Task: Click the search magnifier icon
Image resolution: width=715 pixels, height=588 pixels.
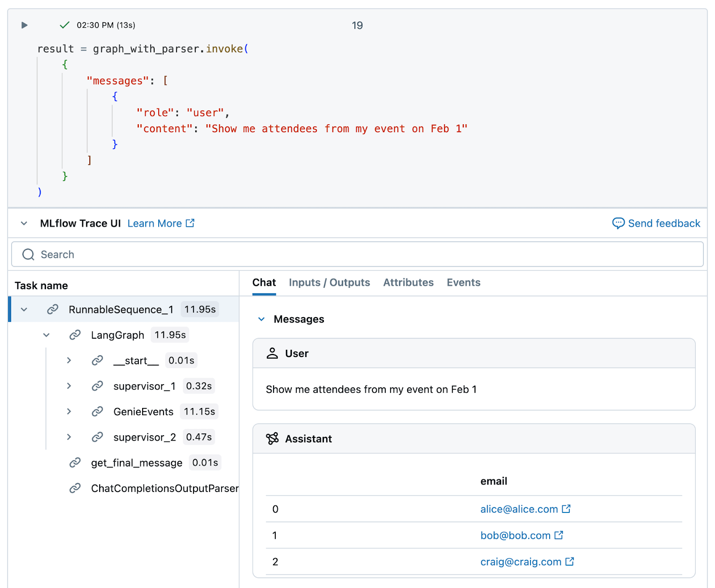Action: coord(28,254)
